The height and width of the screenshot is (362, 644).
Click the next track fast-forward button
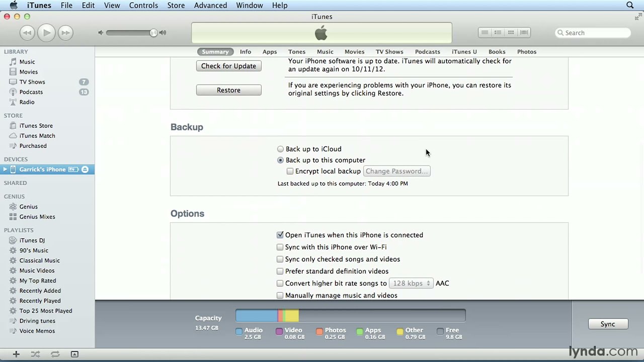point(65,33)
